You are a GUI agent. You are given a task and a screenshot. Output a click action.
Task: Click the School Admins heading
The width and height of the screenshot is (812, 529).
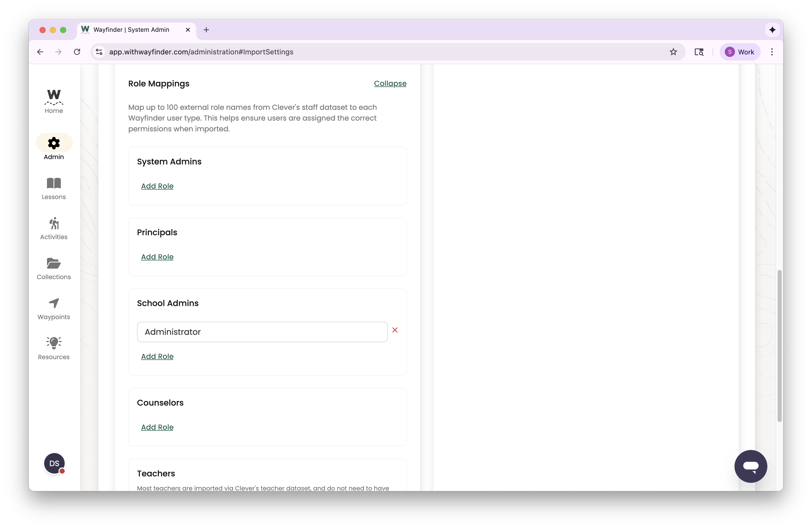168,303
